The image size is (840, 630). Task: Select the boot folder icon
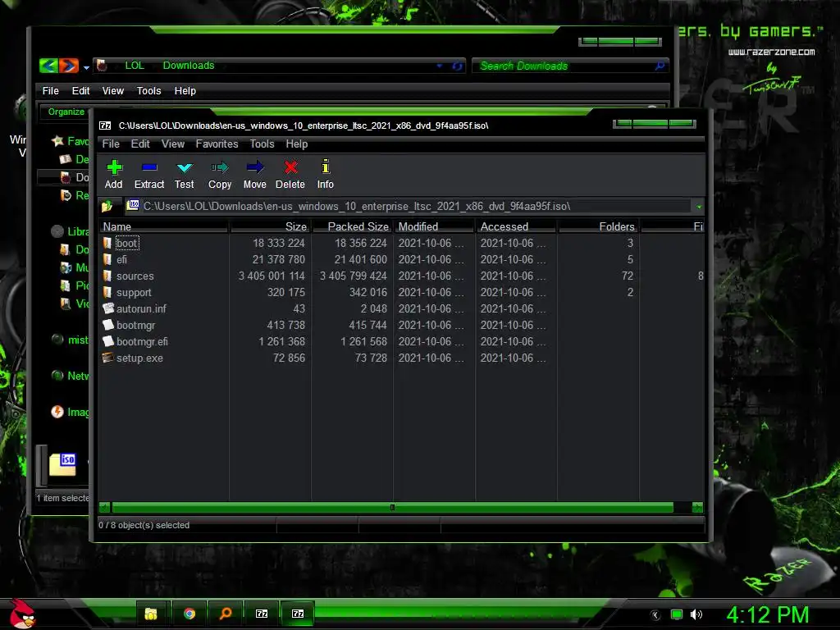tap(107, 243)
